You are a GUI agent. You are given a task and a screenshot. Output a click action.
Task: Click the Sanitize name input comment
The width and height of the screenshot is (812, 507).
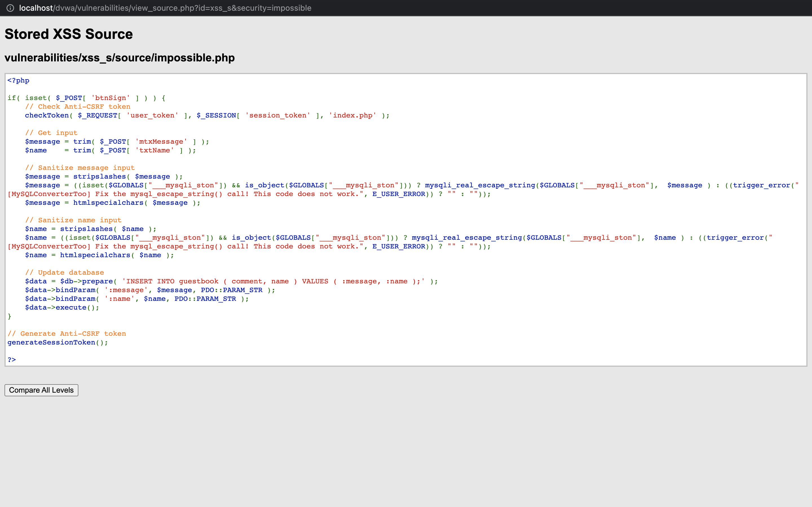[73, 220]
